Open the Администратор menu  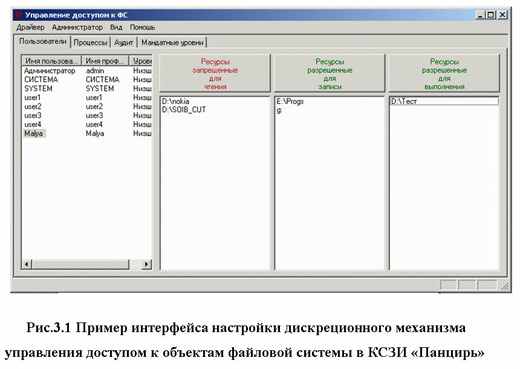point(77,27)
